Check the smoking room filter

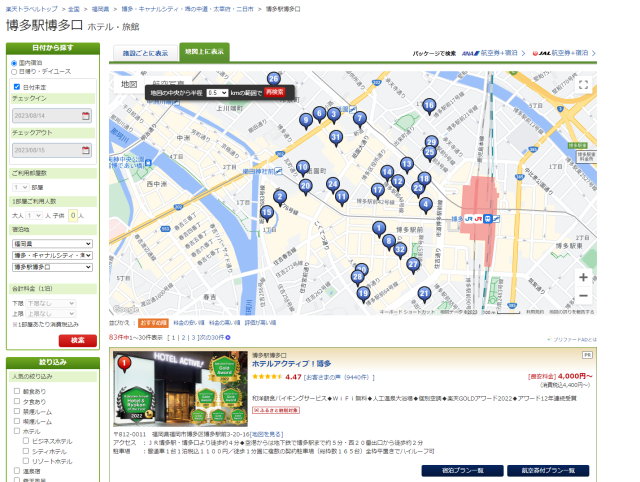[17, 421]
